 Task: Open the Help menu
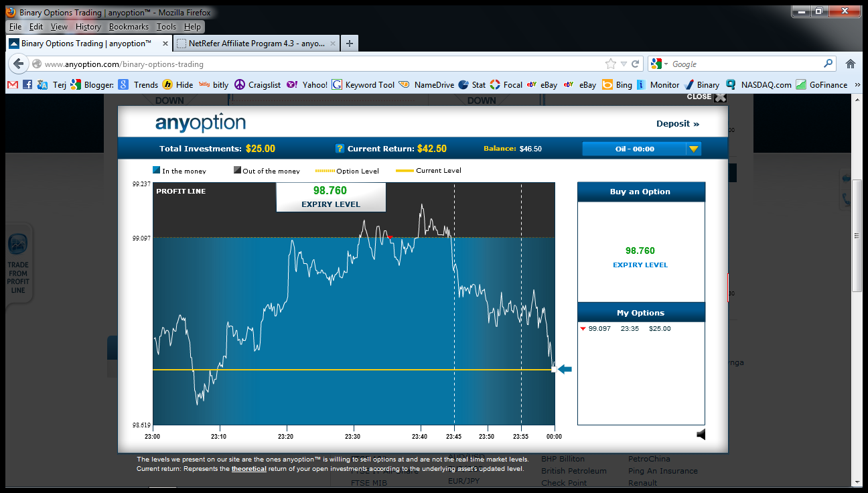pos(192,27)
